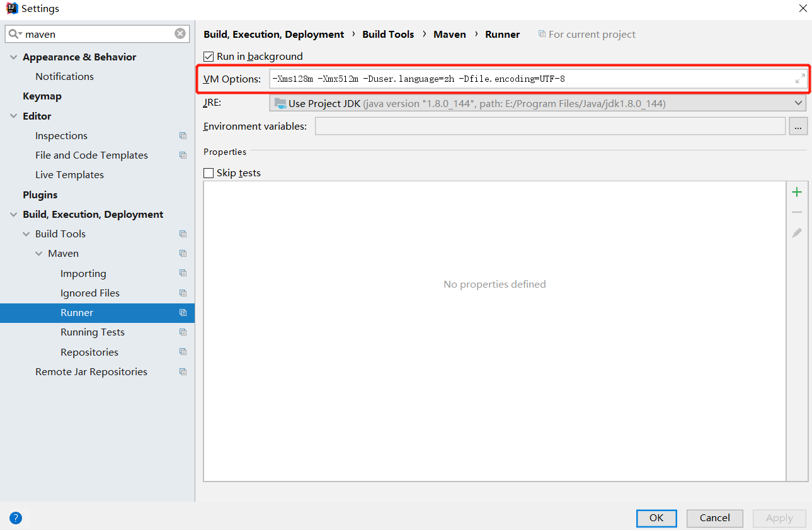The image size is (812, 530).
Task: Collapse the Maven tree node
Action: [x=39, y=254]
